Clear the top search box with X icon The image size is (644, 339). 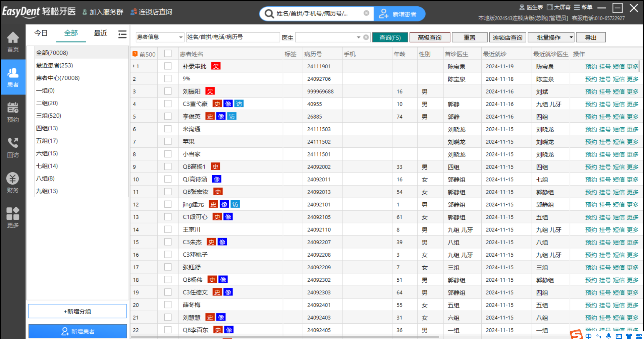(x=366, y=13)
